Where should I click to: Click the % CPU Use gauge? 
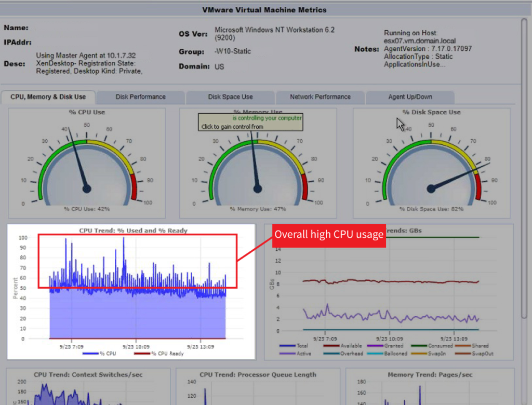coord(87,163)
